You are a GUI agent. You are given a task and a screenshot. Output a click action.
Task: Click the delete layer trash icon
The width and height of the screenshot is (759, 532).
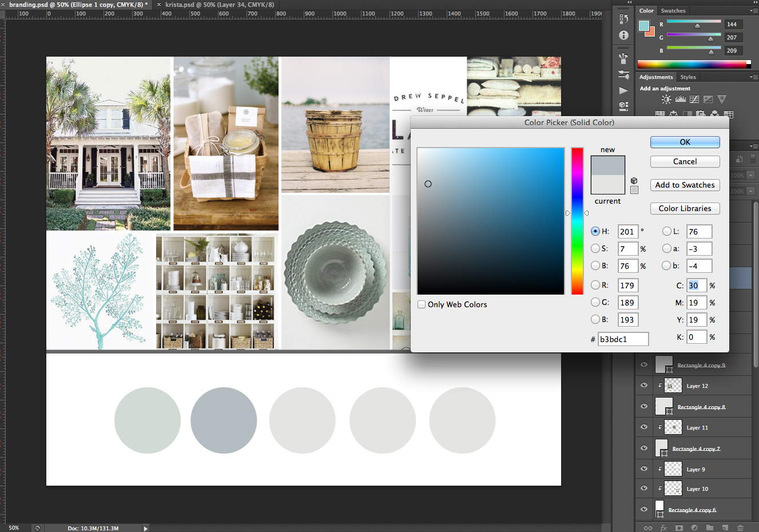pyautogui.click(x=740, y=527)
